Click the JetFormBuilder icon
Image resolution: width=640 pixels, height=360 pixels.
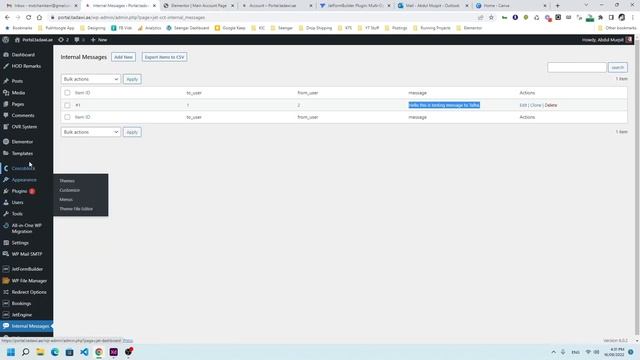[6, 269]
